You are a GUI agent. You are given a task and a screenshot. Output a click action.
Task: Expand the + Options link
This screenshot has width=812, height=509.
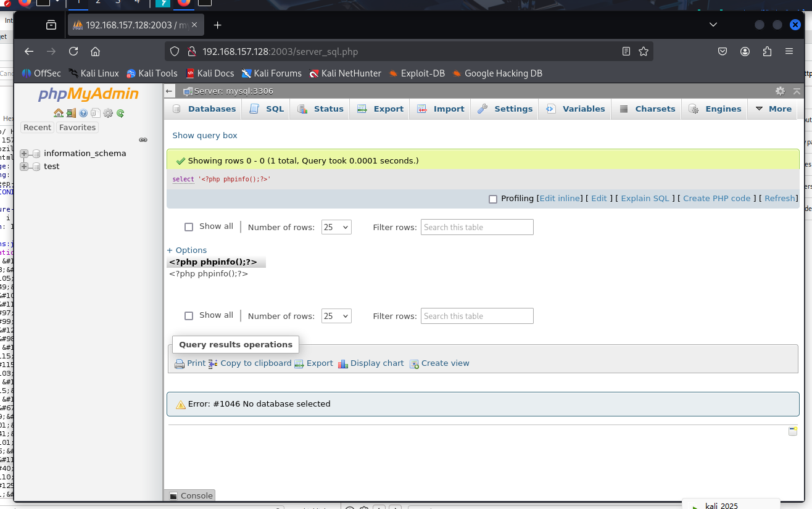187,250
